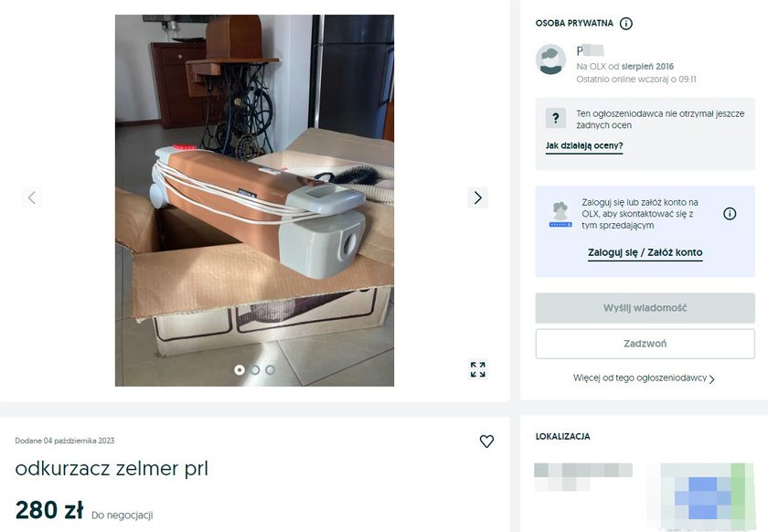The image size is (768, 532).
Task: Expand Więcej od tego ogłoszeniodawcy chevron
Action: [711, 378]
